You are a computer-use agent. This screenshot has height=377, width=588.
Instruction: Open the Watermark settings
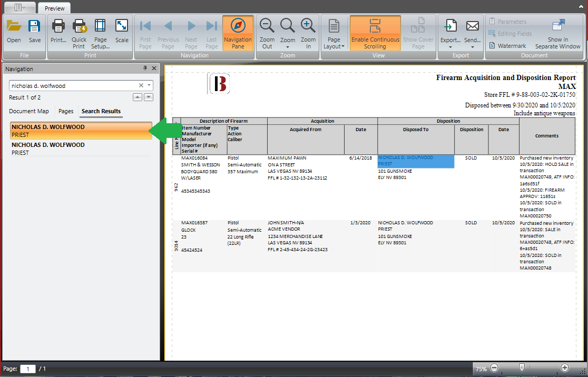[507, 46]
